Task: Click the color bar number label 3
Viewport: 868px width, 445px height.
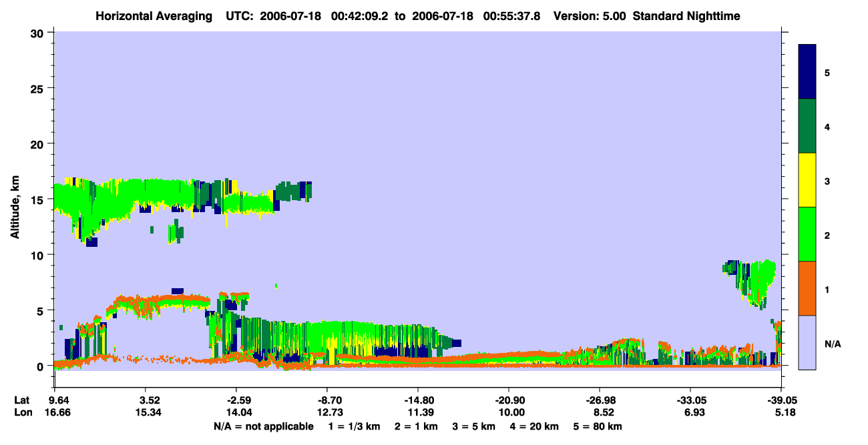Action: tap(827, 180)
